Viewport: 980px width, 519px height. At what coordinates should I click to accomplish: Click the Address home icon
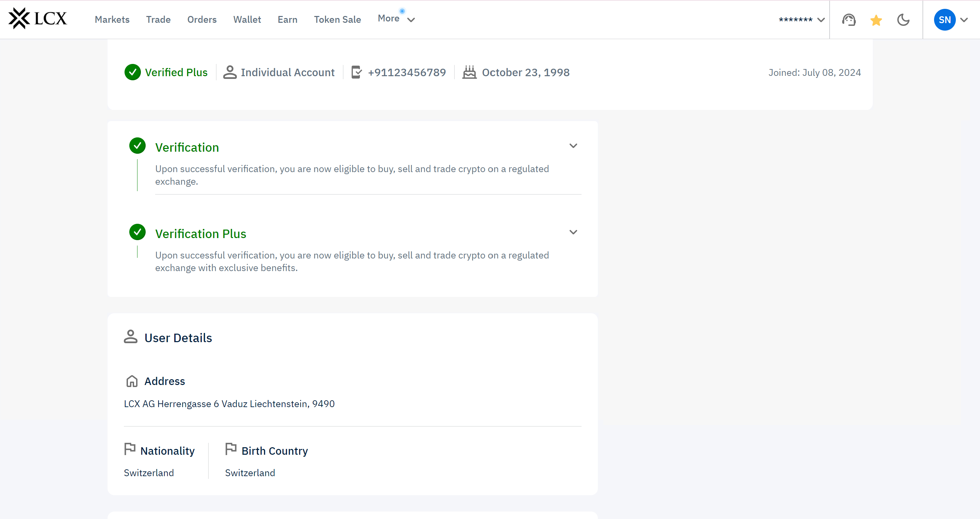point(132,381)
